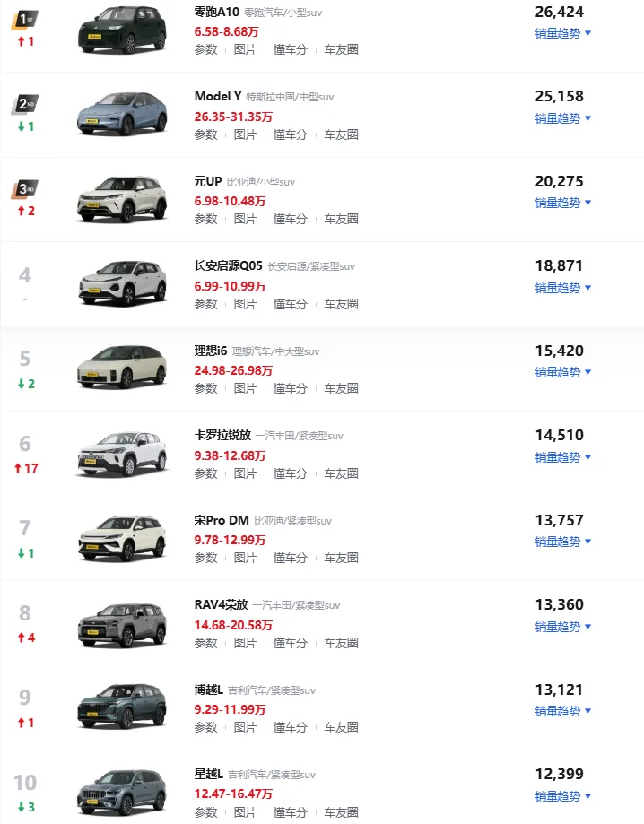Open the Model Y car image
Image resolution: width=644 pixels, height=824 pixels.
[x=122, y=114]
